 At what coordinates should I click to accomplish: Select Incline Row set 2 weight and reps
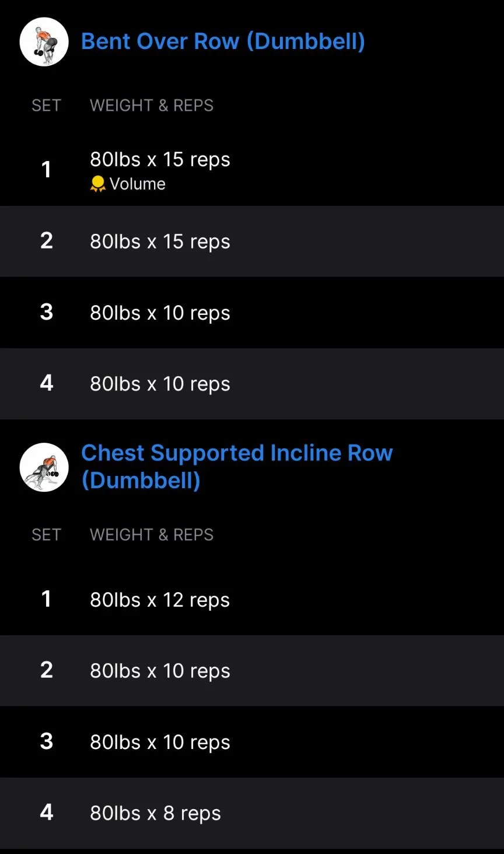click(x=160, y=671)
